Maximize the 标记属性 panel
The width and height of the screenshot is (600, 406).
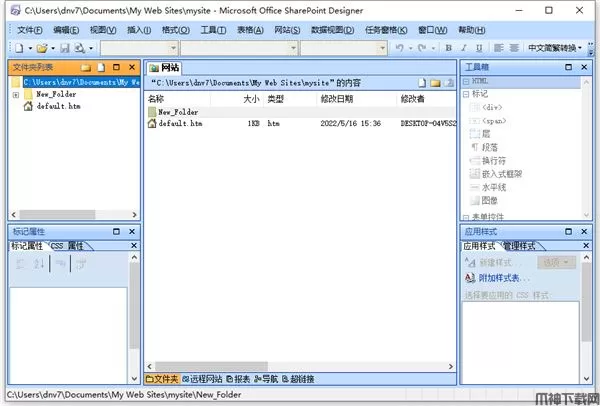click(116, 232)
